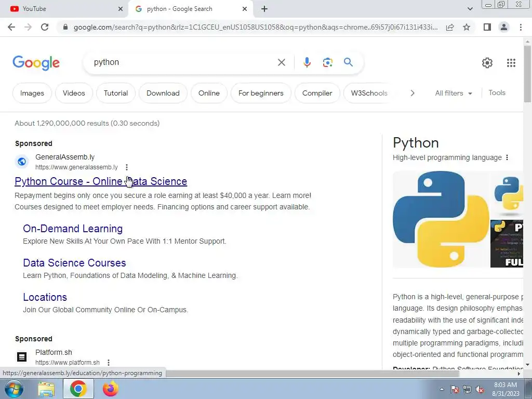The image size is (532, 399).
Task: Click the GeneralAssemb.ly globe favicon
Action: click(22, 162)
